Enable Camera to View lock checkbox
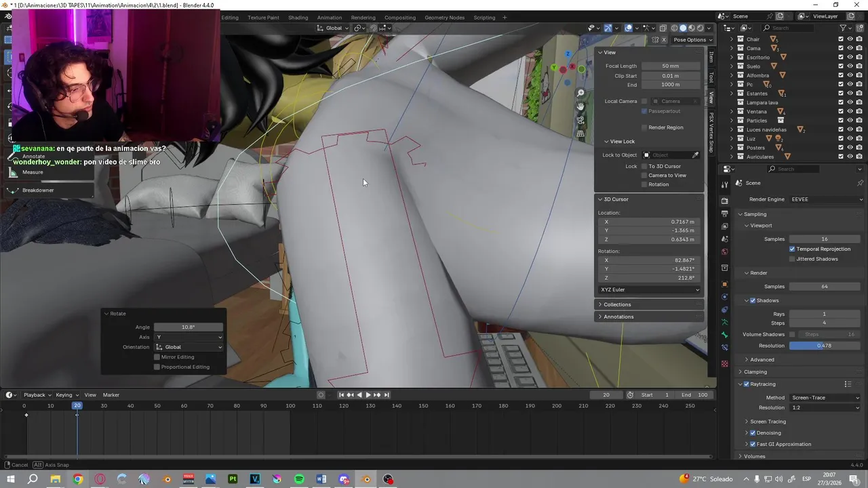 644,176
